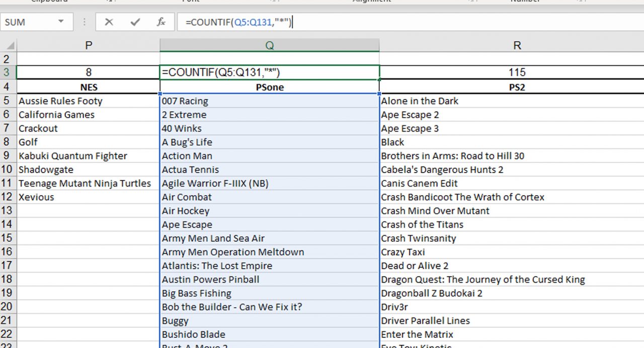
Task: Click the PSone header cell
Action: click(x=270, y=87)
